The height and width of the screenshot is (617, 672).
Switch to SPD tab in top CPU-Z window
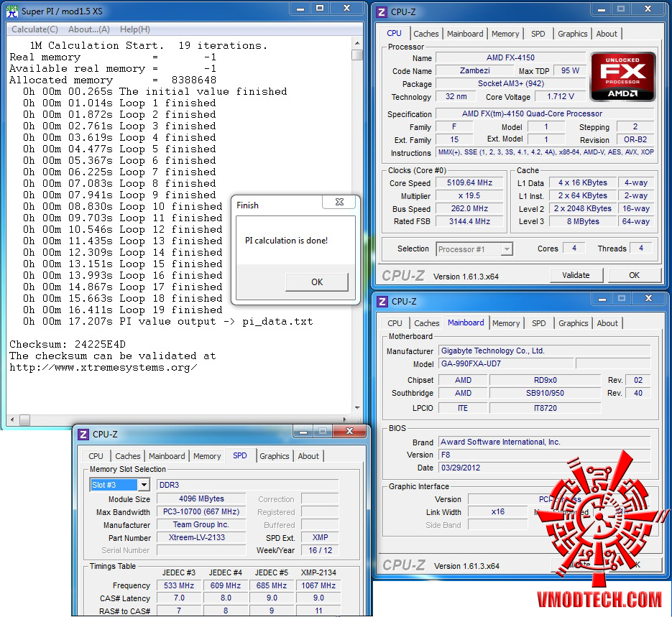click(538, 34)
